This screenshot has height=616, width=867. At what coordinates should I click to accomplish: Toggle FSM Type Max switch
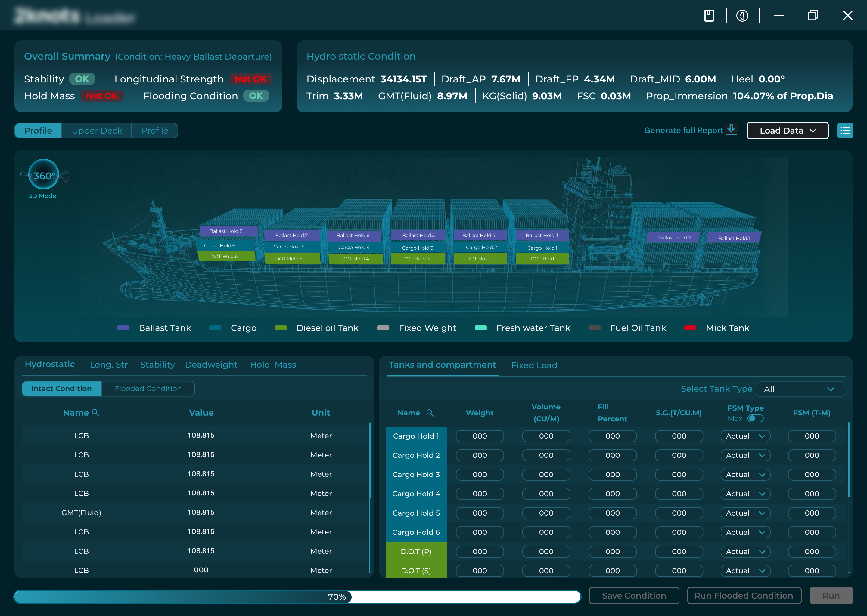tap(755, 418)
